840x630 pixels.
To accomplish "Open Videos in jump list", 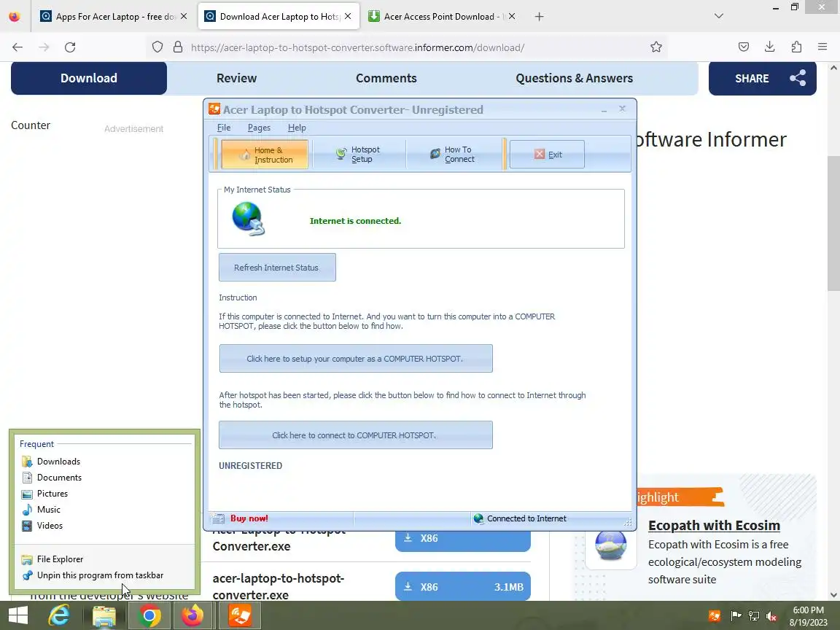I will (104, 526).
